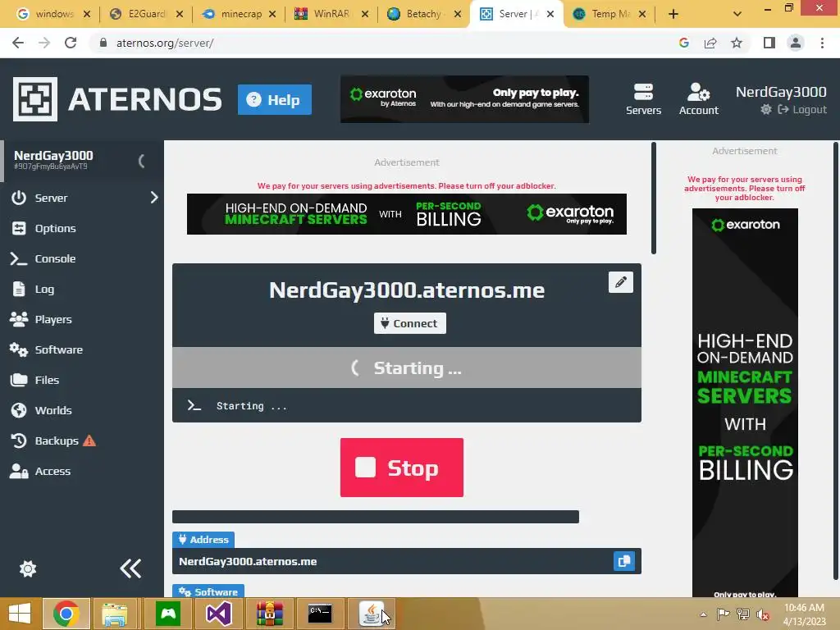
Task: Click the Software label tag
Action: 208,591
